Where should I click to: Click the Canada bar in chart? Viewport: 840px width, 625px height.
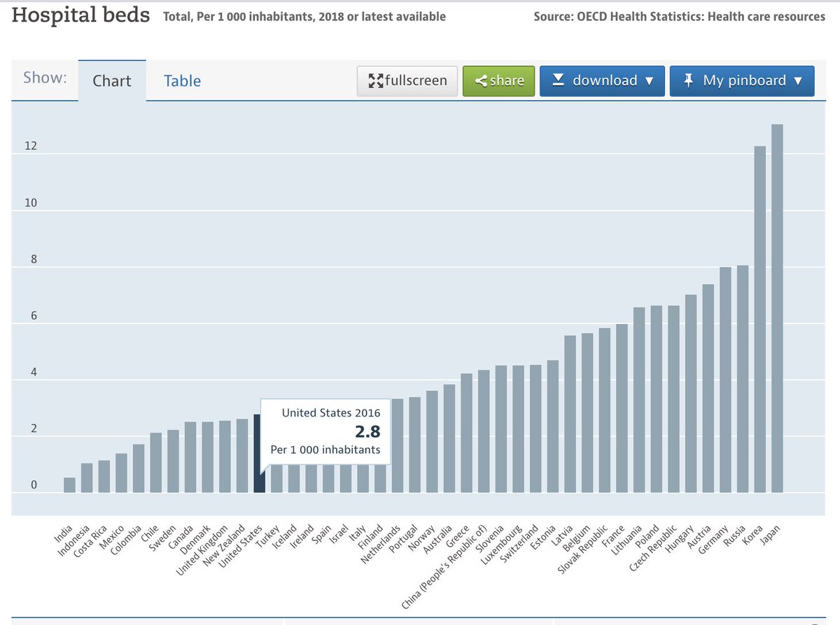tap(190, 457)
